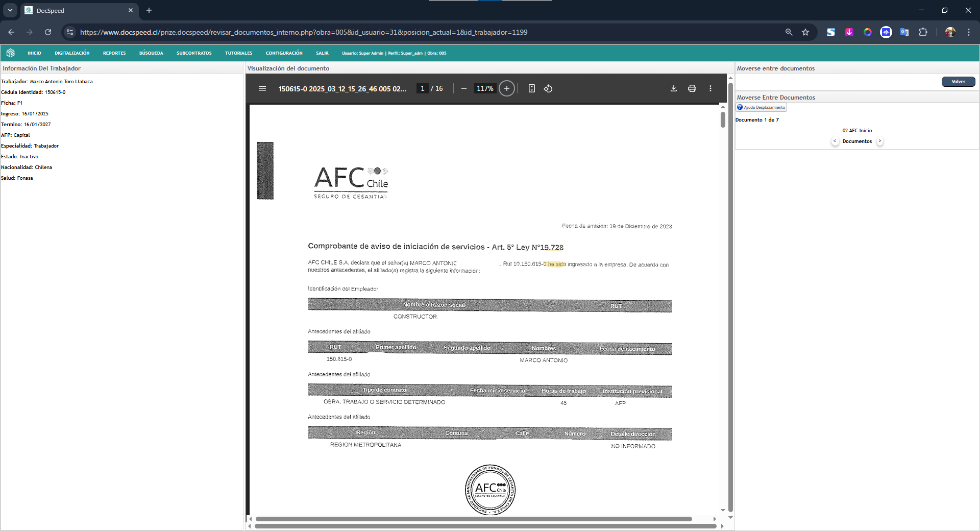The width and height of the screenshot is (980, 531).
Task: Open the DIGITALIZACIÓN menu
Action: (72, 53)
